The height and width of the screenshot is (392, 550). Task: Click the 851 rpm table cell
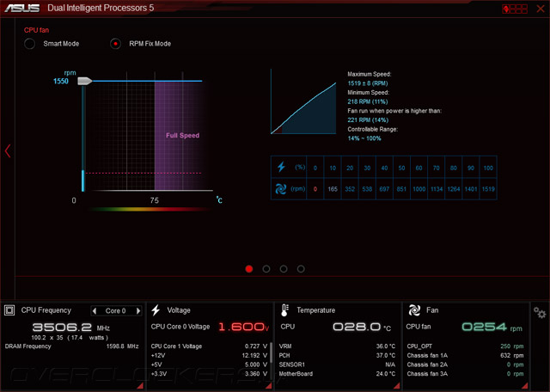tap(401, 189)
